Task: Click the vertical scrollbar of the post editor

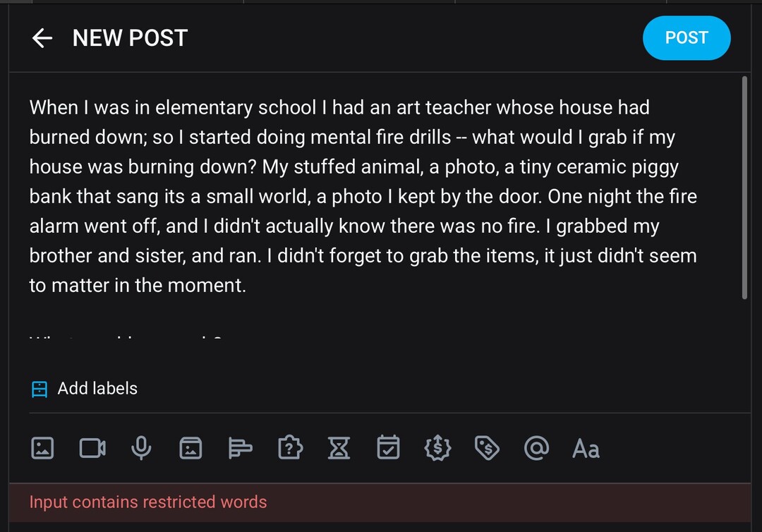Action: pyautogui.click(x=745, y=188)
